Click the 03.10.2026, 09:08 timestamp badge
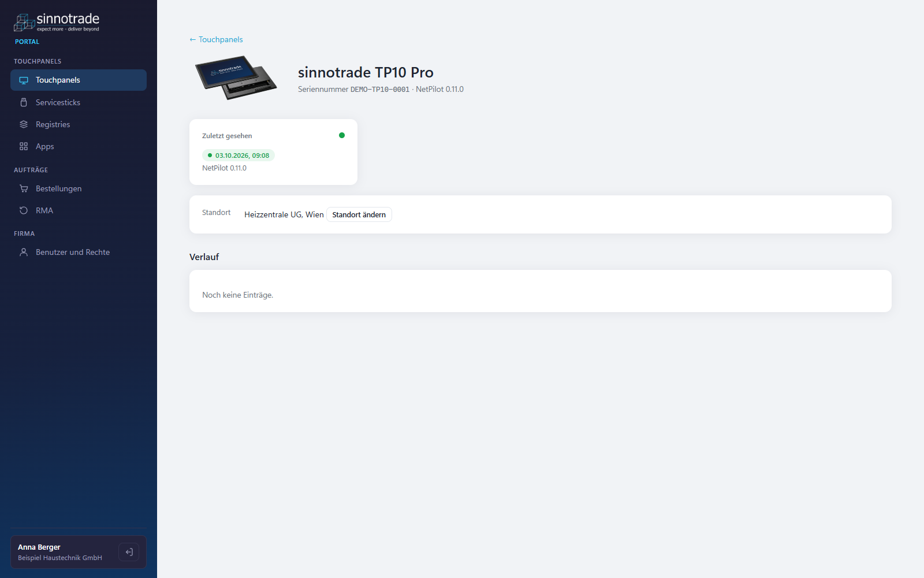The height and width of the screenshot is (578, 924). [239, 155]
